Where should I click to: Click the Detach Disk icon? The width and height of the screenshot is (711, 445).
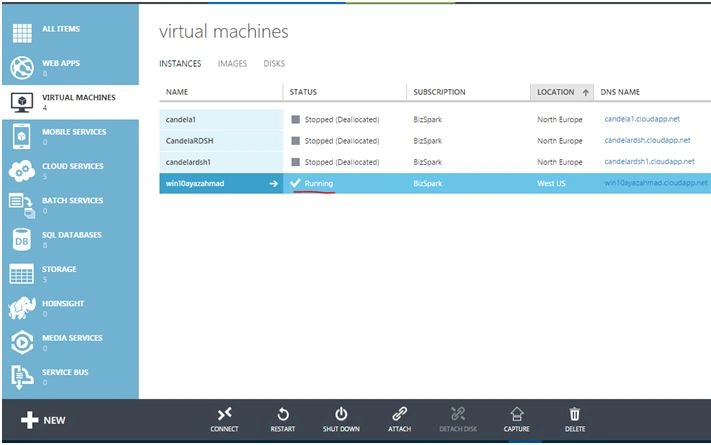(x=458, y=414)
